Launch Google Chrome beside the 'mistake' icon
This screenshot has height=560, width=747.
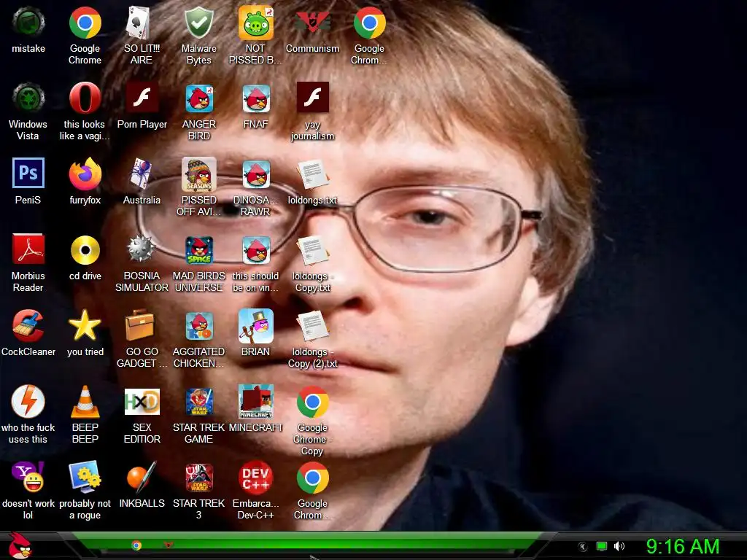(85, 23)
